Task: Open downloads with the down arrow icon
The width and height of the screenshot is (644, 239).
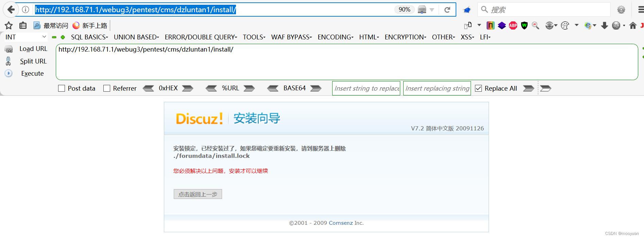Action: pos(605,25)
